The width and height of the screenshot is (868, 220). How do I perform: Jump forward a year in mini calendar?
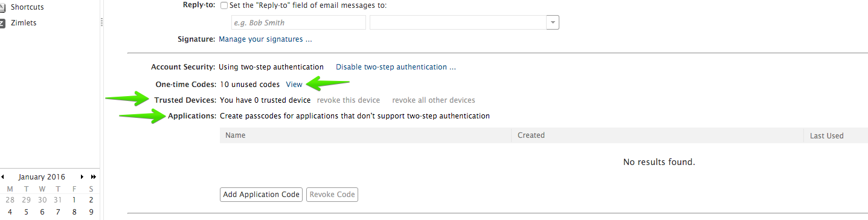pos(93,177)
